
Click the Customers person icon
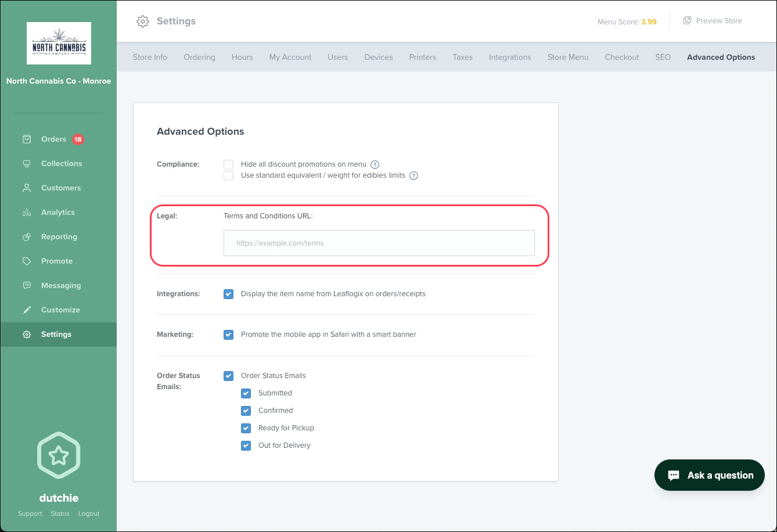[x=27, y=188]
